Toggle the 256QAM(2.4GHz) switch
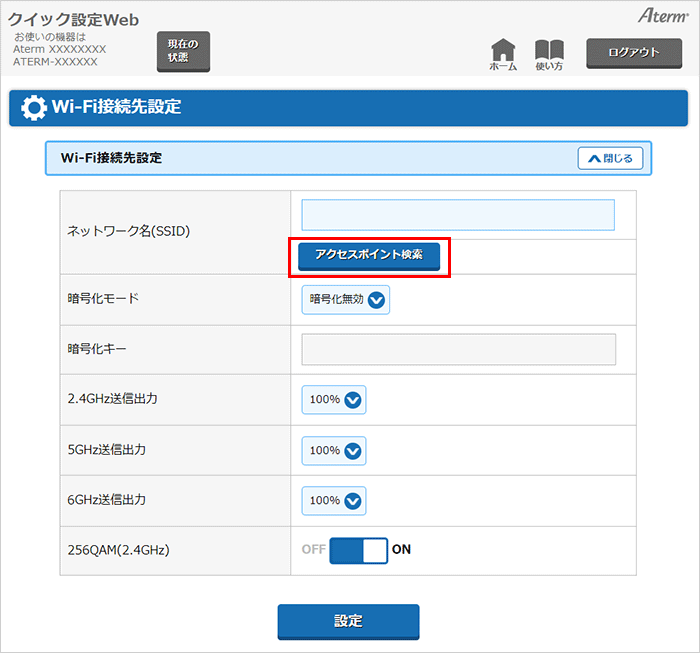The width and height of the screenshot is (700, 653). 358,550
